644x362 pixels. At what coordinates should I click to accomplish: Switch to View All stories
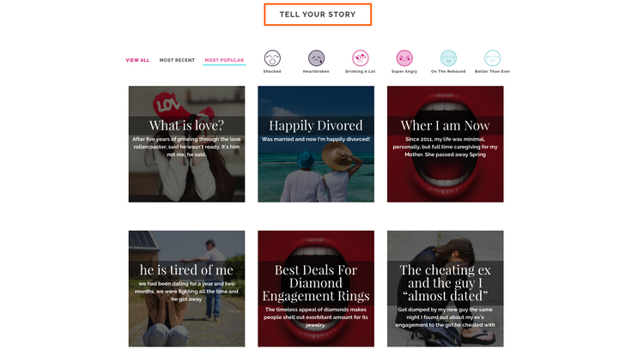click(137, 60)
